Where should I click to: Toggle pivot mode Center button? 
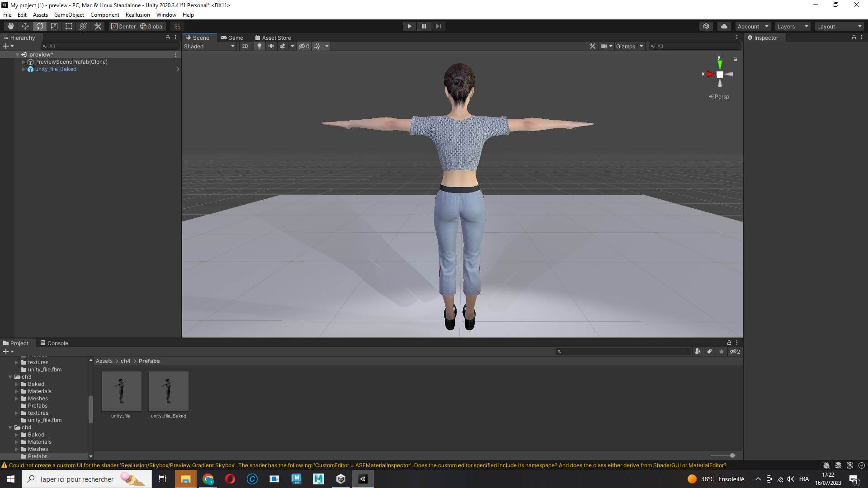click(x=123, y=26)
